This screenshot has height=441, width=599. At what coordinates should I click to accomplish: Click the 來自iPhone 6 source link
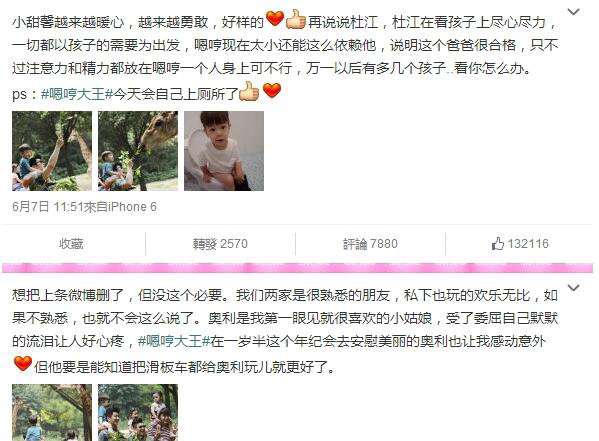tap(120, 207)
